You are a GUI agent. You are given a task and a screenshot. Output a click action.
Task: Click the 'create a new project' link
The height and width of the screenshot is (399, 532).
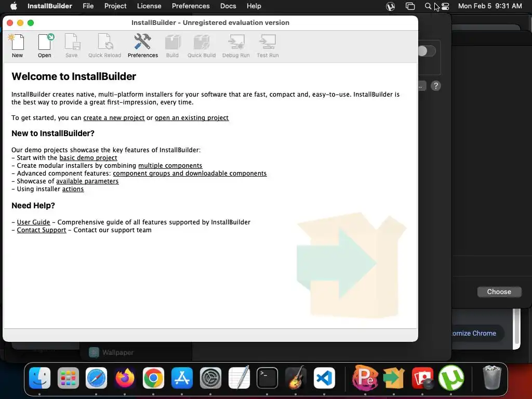(x=114, y=118)
